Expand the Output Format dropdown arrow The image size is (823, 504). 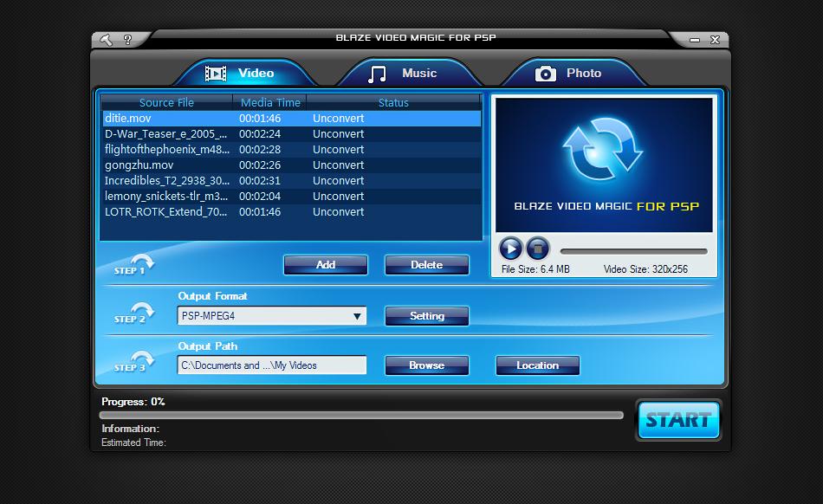(356, 317)
